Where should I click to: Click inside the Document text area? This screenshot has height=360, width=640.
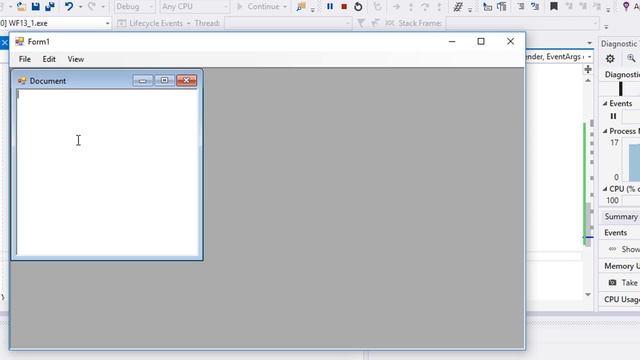click(107, 172)
